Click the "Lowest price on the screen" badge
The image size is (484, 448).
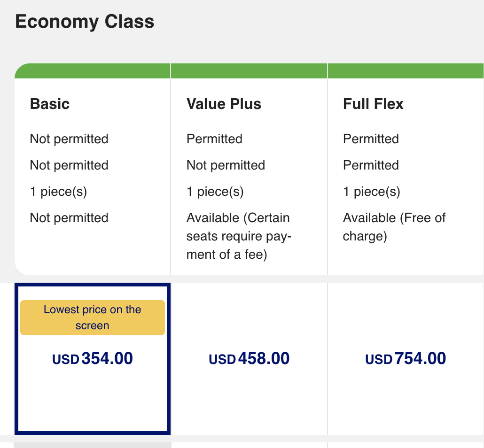click(x=93, y=317)
